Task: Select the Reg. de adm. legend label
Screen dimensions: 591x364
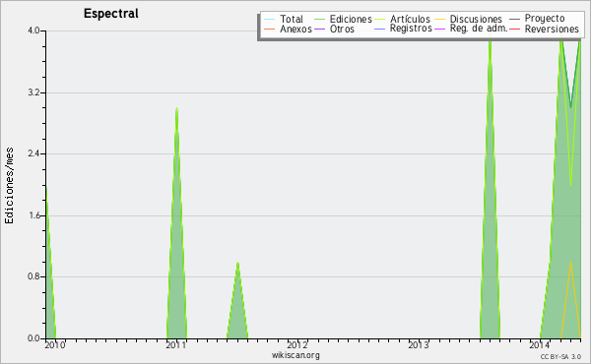Action: pos(479,29)
